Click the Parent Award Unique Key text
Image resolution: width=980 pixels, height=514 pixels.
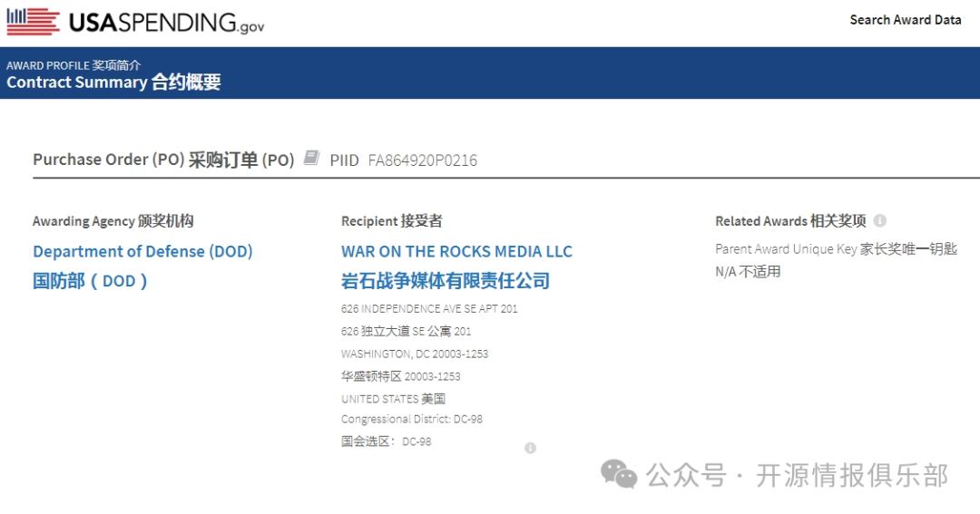click(786, 248)
